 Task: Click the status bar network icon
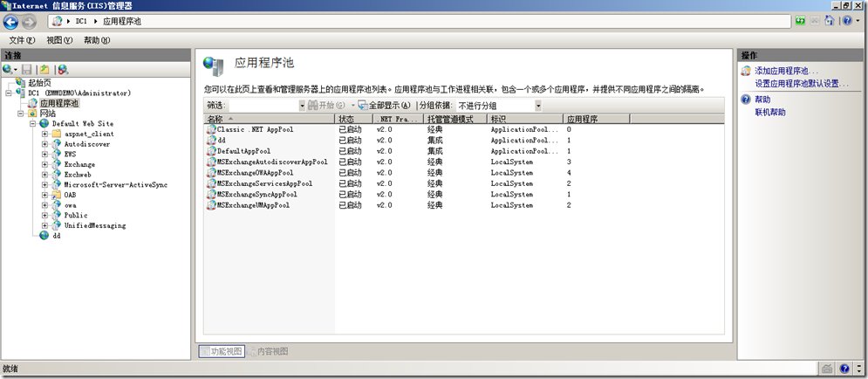(x=827, y=369)
